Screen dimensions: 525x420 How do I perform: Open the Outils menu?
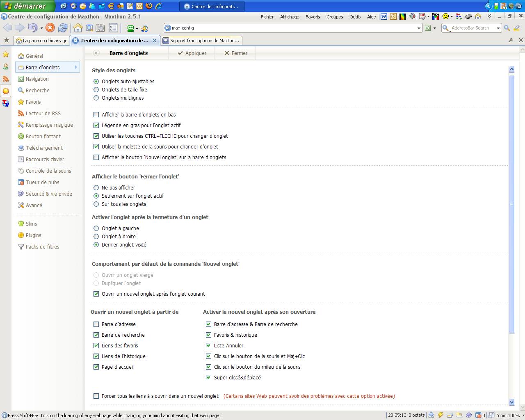[x=355, y=17]
